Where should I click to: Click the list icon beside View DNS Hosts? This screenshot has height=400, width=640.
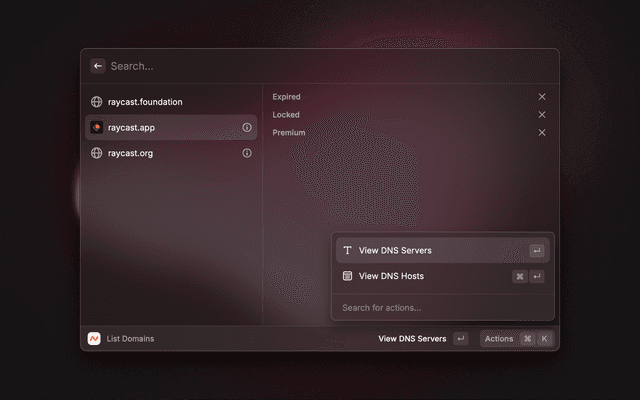pyautogui.click(x=347, y=276)
